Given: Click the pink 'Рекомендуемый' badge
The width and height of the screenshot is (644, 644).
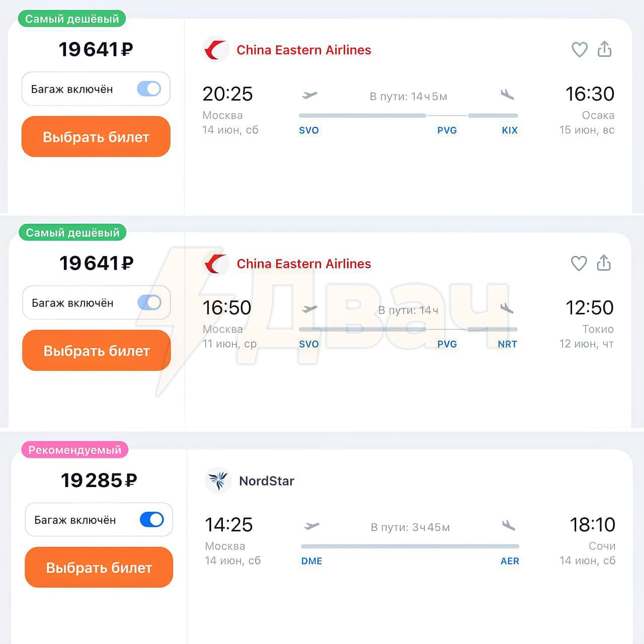Looking at the screenshot, I should 75,450.
